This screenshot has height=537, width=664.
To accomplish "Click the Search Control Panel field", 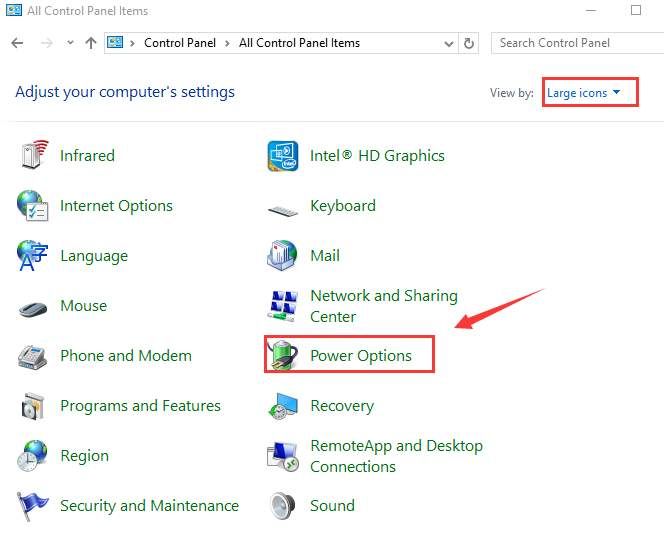I will (575, 43).
